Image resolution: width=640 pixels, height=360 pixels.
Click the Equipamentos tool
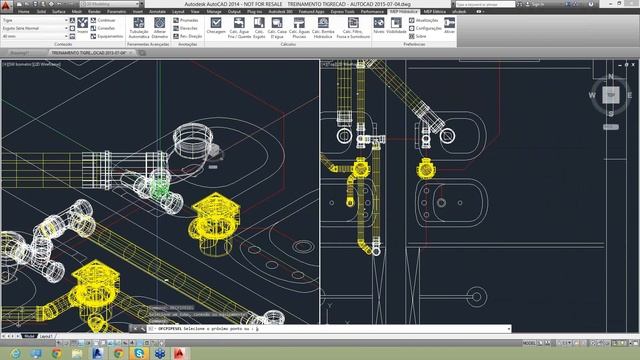tap(107, 36)
